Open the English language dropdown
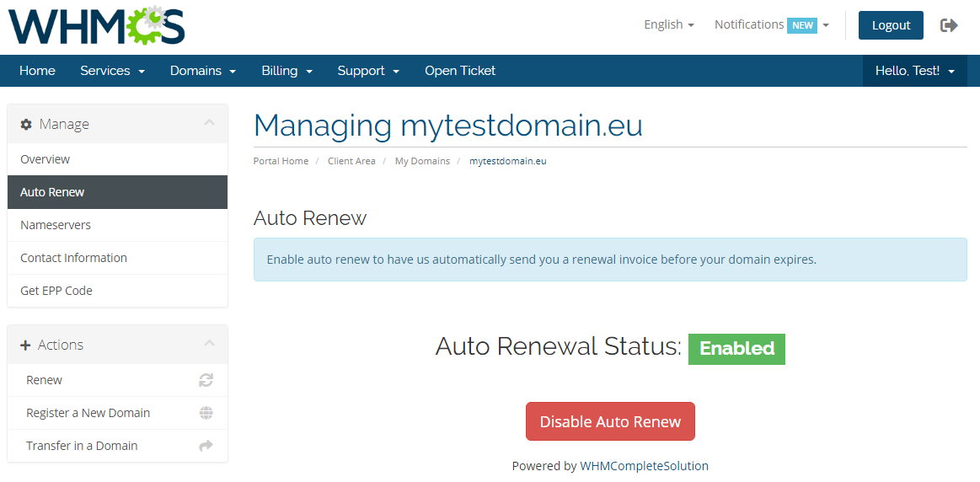Image resolution: width=980 pixels, height=482 pixels. point(668,24)
